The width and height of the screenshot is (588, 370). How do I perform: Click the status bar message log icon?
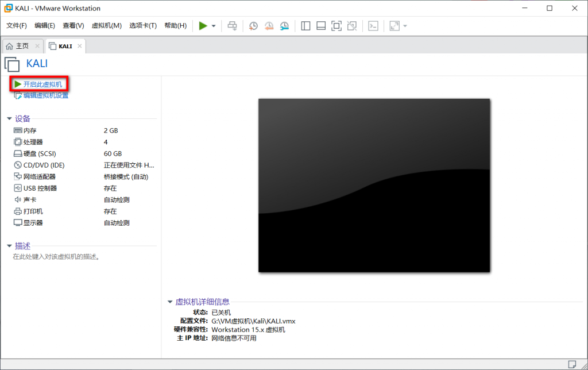click(x=572, y=364)
